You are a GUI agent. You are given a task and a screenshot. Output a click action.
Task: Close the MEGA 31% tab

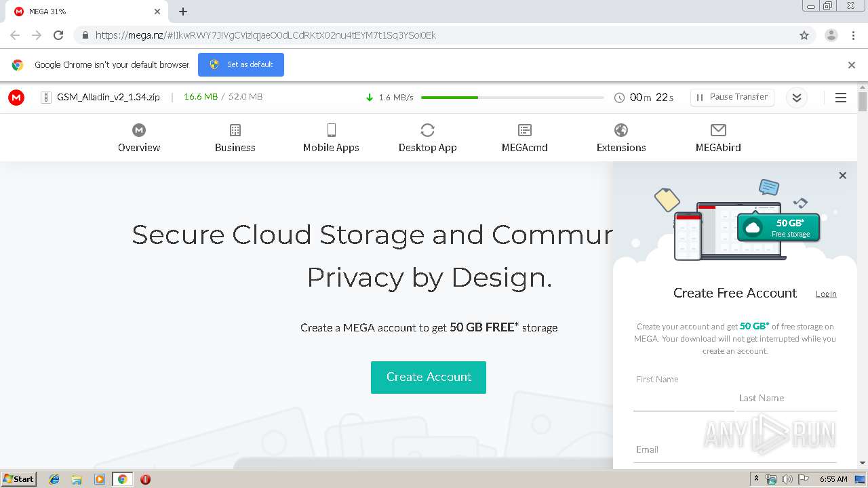tap(157, 12)
